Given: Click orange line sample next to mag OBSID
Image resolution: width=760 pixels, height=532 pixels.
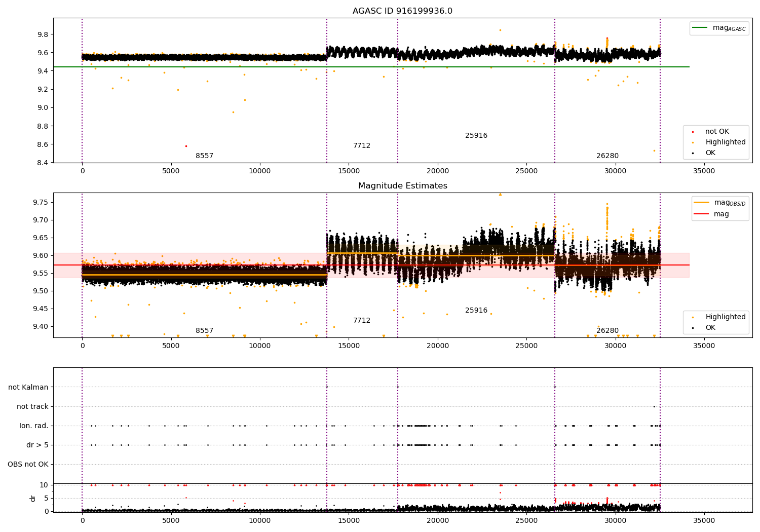Looking at the screenshot, I should click(702, 203).
